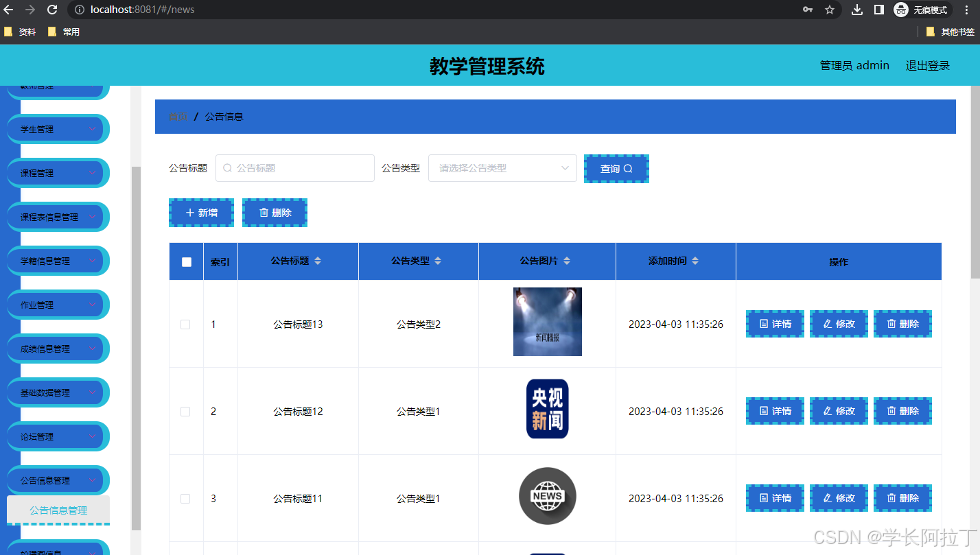Screen dimensions: 980x555
Task: Click the 央视新闻 announcement image thumbnail
Action: [x=547, y=409]
